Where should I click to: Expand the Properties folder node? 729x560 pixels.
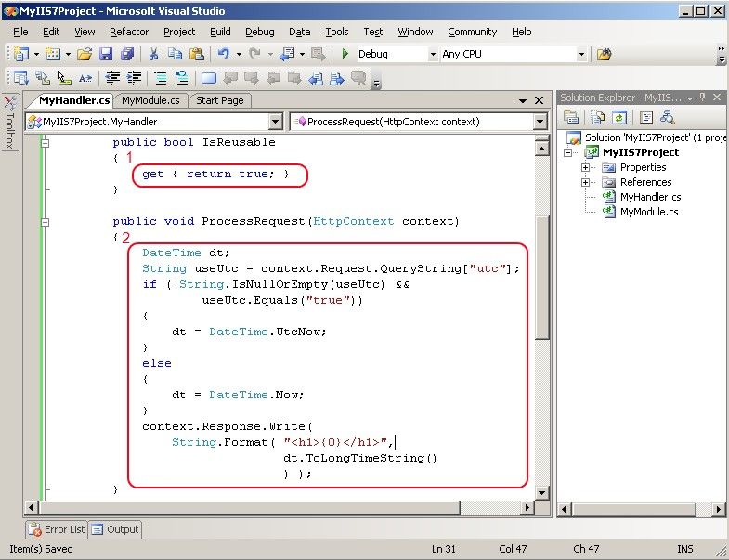586,167
